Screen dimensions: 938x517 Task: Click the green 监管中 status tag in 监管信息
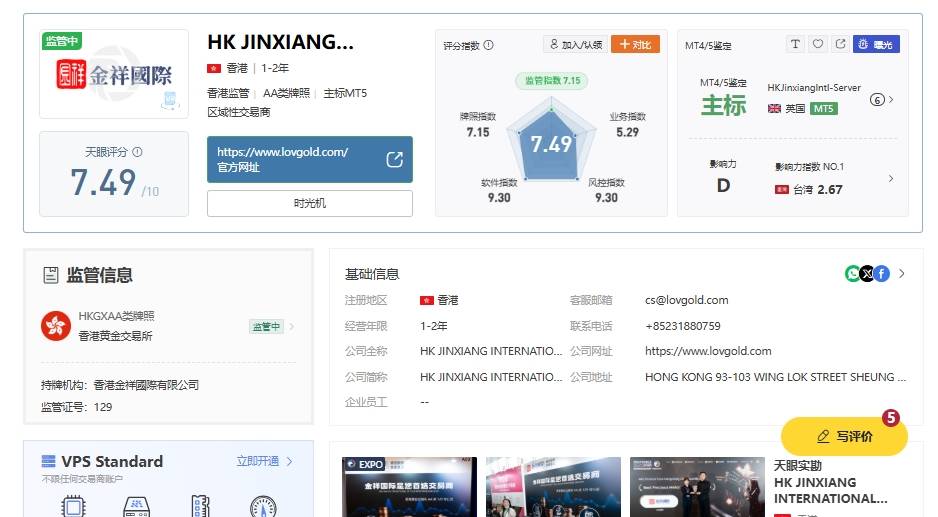tap(266, 327)
